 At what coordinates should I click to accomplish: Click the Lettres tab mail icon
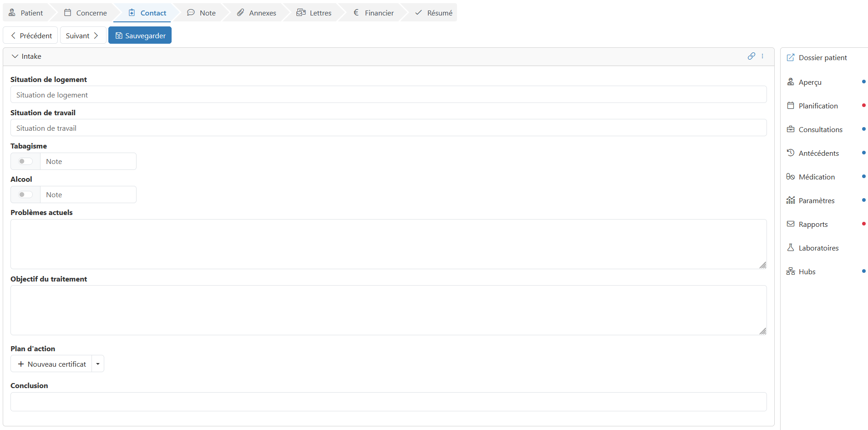click(x=301, y=13)
